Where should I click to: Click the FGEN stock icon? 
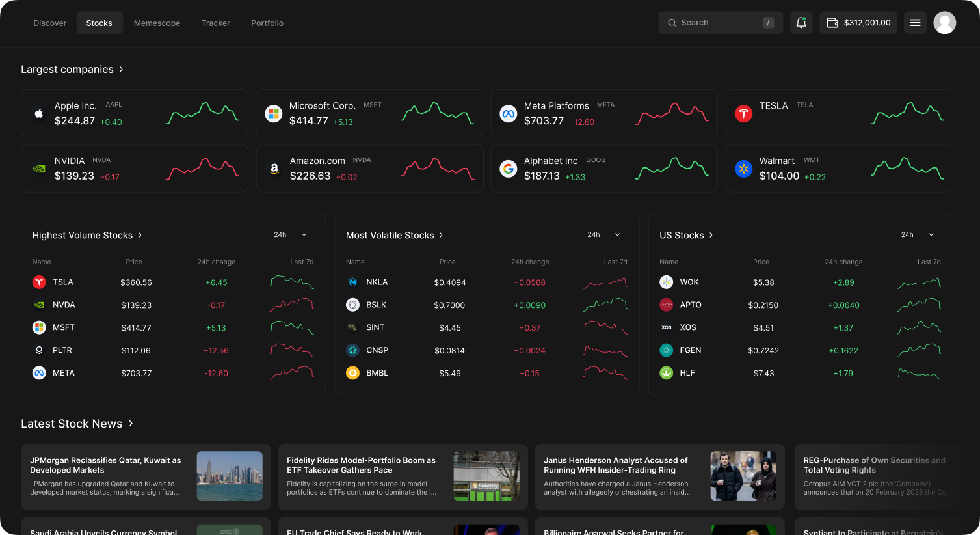pyautogui.click(x=666, y=350)
